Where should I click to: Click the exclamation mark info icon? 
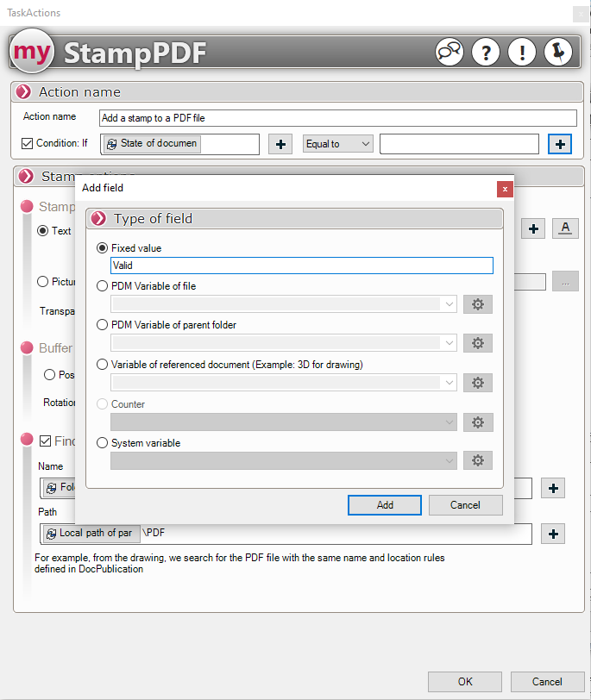coord(522,53)
